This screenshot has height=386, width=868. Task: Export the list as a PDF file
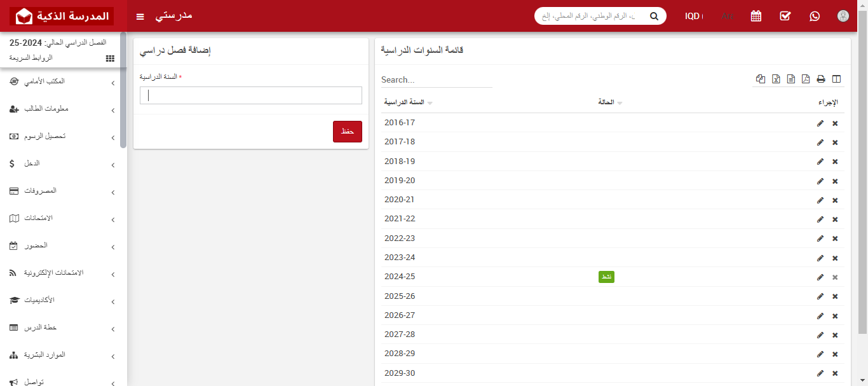point(806,79)
